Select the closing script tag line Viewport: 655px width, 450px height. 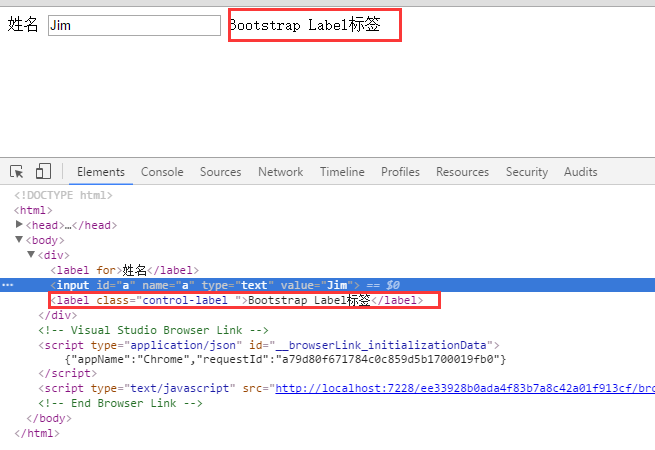click(67, 373)
